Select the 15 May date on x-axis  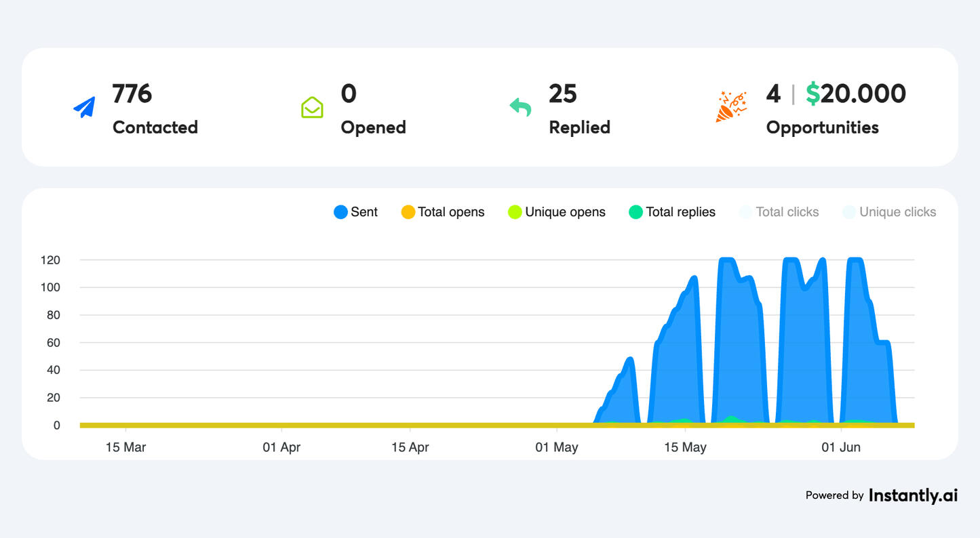(685, 447)
